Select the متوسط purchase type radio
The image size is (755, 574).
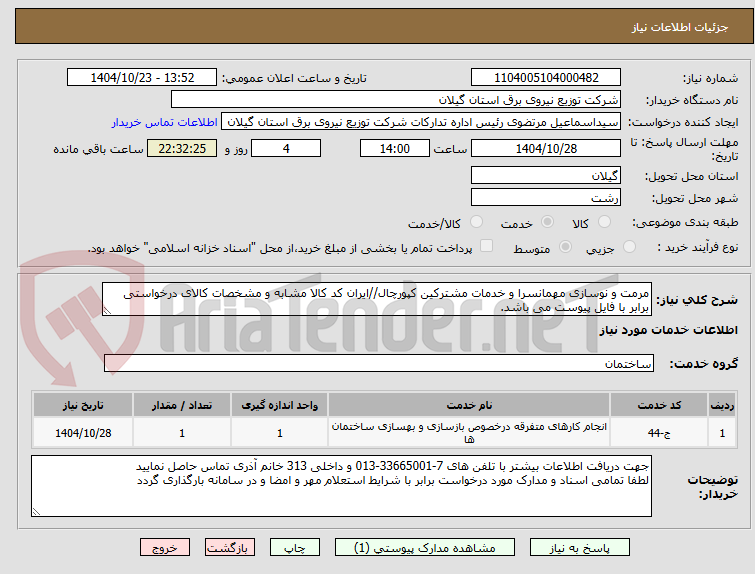pos(565,247)
